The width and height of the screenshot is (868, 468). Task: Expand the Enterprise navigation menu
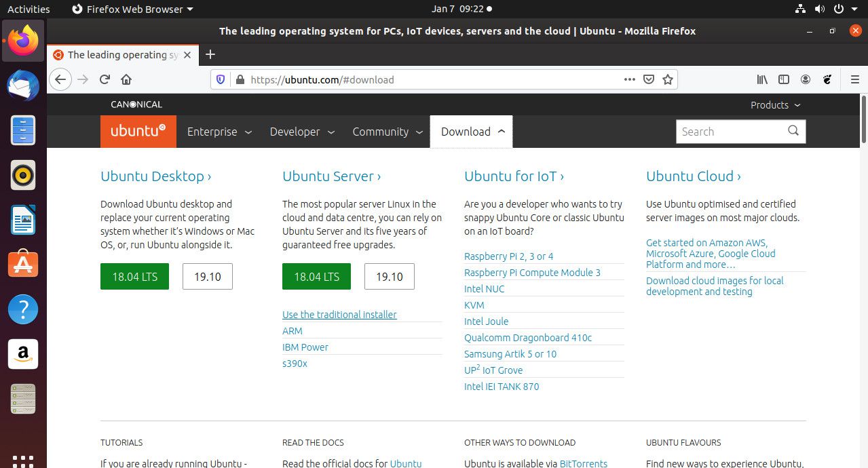219,132
